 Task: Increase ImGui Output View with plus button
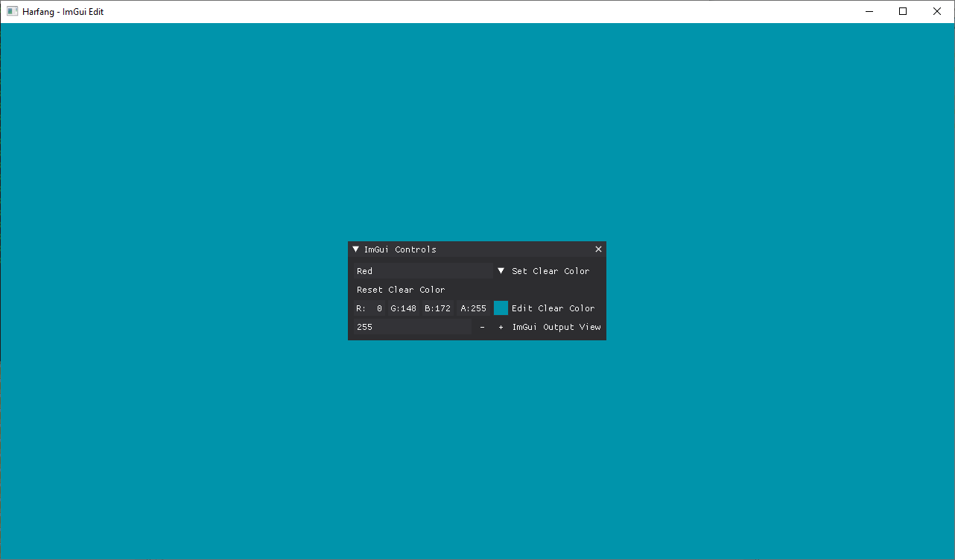point(501,327)
